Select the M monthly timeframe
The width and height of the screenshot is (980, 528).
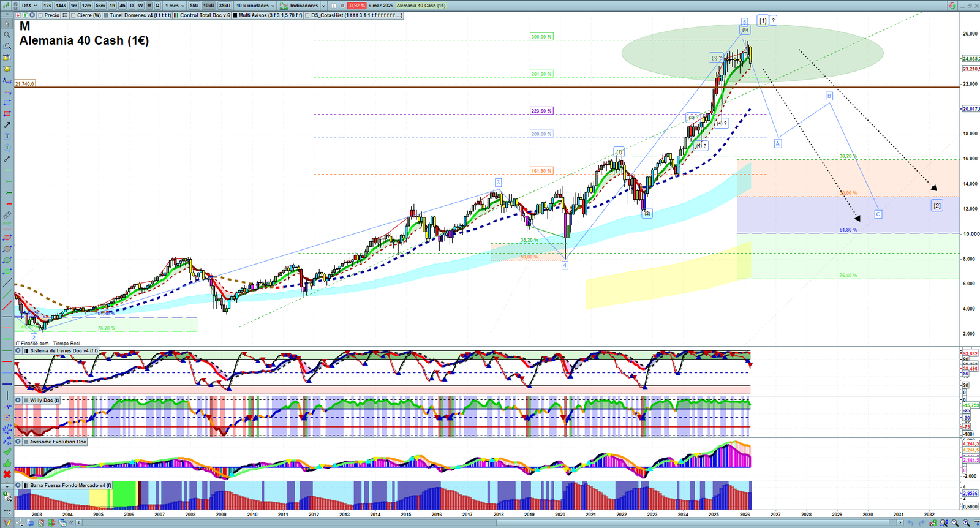coord(149,6)
